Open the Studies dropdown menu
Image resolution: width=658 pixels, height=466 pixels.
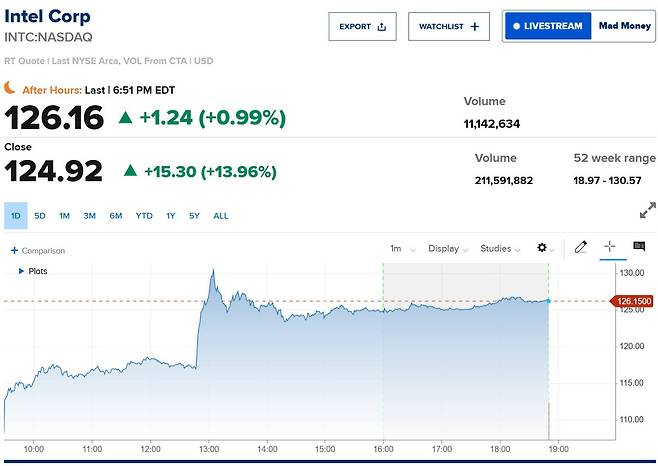point(500,249)
